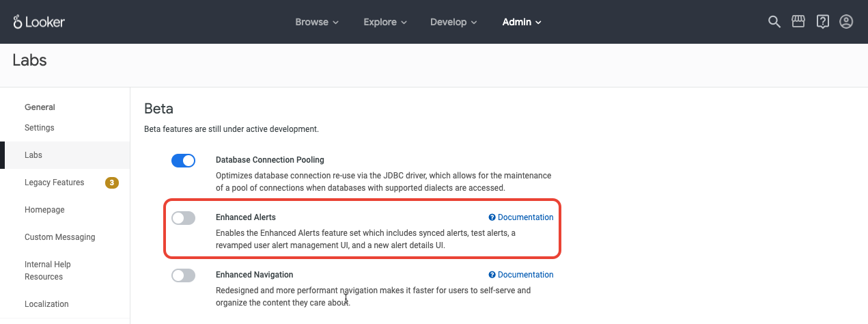This screenshot has height=324, width=868.
Task: Click Enhanced Alerts documentation help icon
Action: tap(492, 217)
